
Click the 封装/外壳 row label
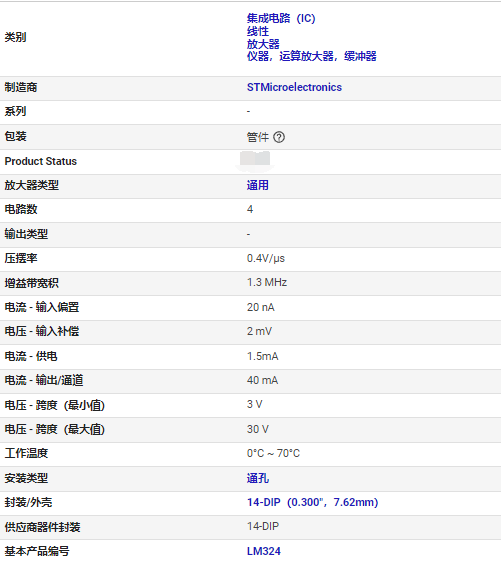pos(28,502)
